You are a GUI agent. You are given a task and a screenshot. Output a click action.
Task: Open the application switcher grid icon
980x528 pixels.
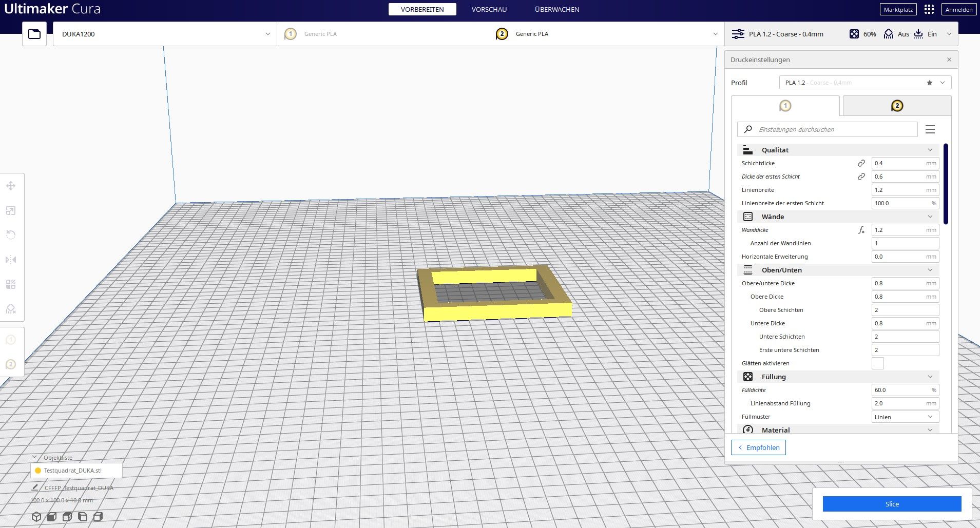coord(929,9)
